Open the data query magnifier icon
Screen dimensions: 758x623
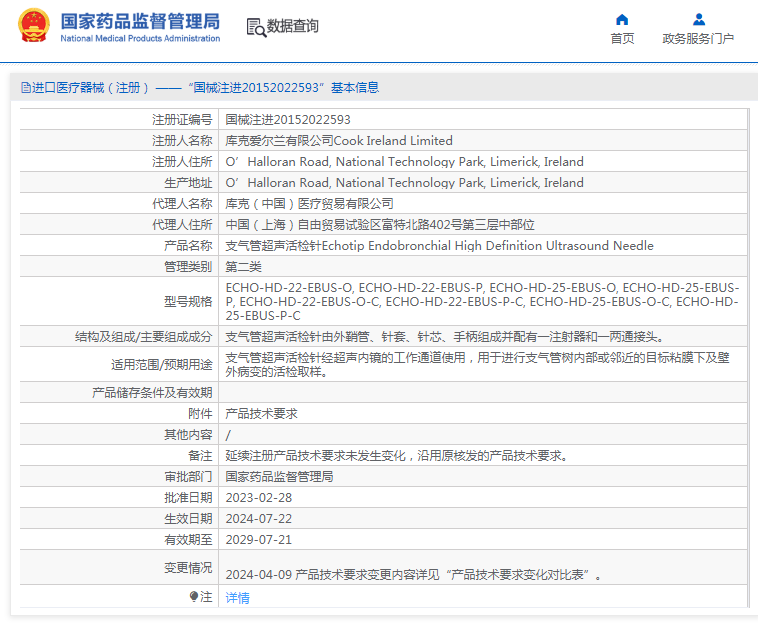click(x=256, y=27)
